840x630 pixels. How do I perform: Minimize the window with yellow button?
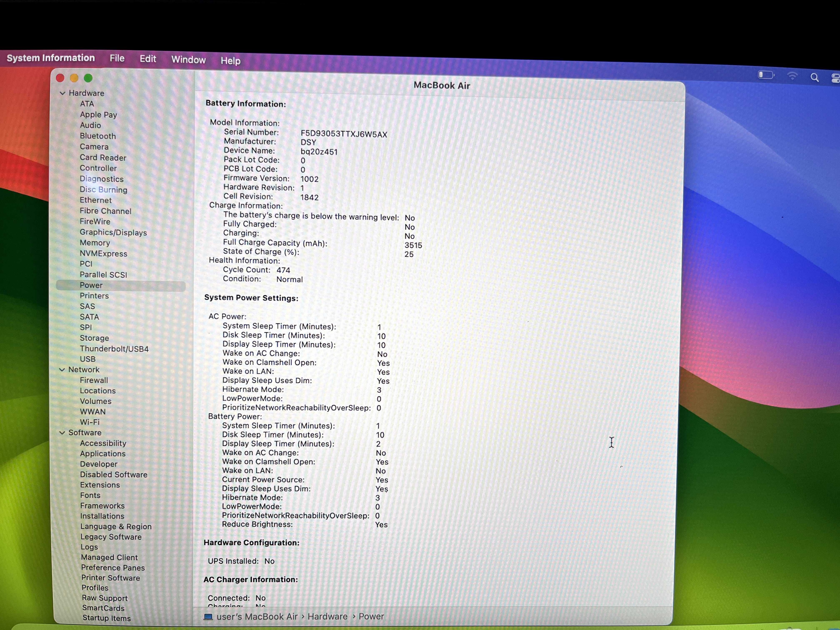coord(74,78)
